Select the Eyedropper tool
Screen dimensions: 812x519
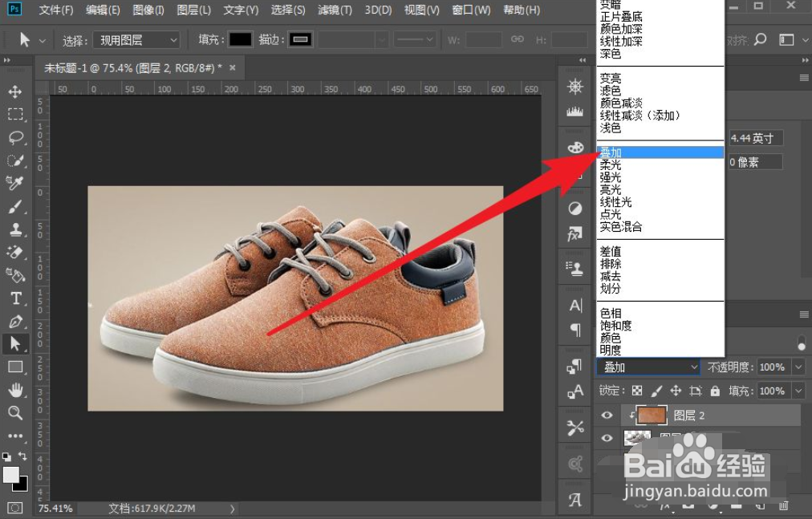[x=15, y=183]
